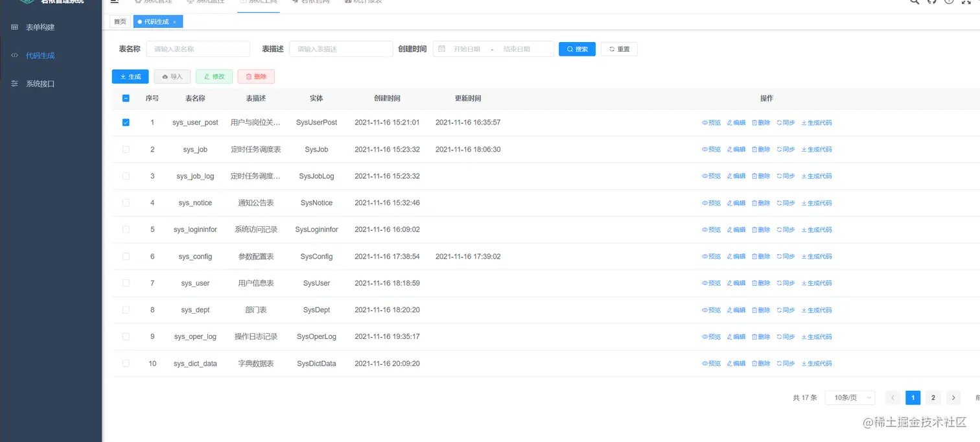Click the 2021-11-16 18:06:30 update time
The image size is (980, 442).
(468, 149)
